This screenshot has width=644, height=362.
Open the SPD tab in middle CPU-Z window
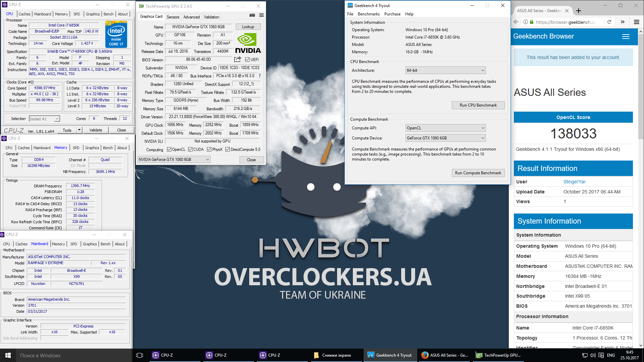pyautogui.click(x=76, y=148)
